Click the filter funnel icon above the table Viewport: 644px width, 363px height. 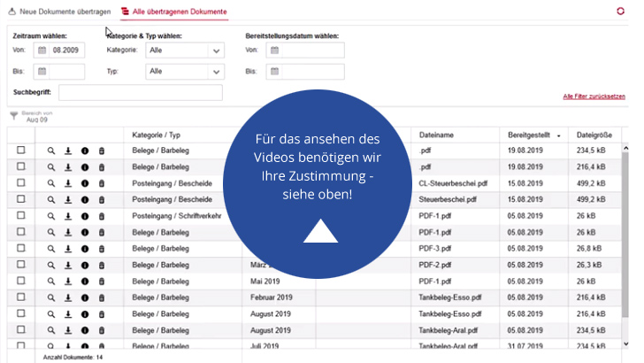click(x=14, y=115)
